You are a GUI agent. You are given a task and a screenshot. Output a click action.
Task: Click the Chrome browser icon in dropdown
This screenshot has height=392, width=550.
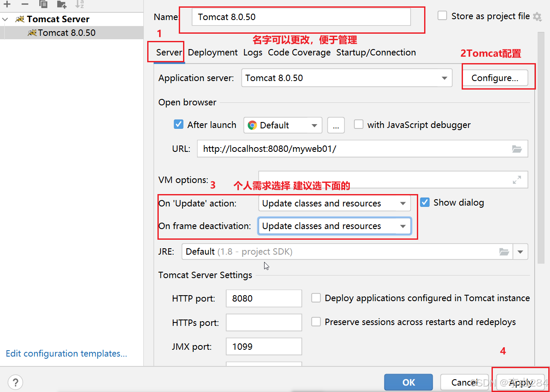(252, 125)
